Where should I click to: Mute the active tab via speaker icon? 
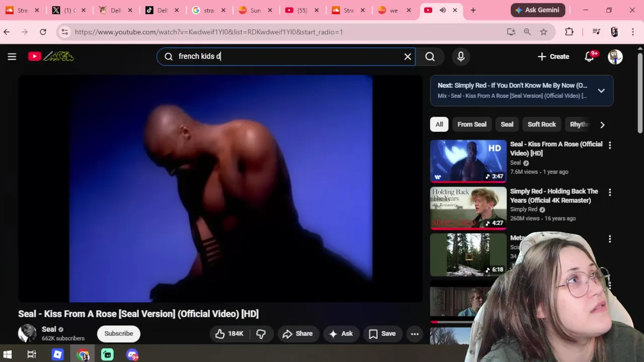(443, 10)
